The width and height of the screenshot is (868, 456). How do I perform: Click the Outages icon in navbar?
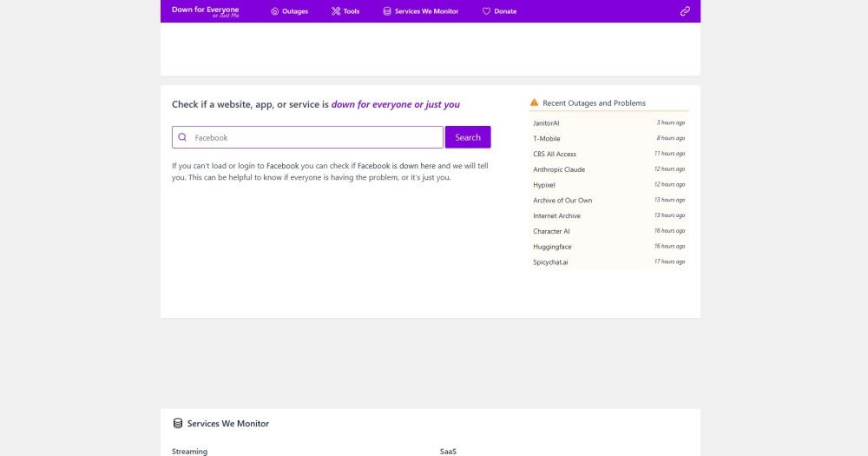(274, 11)
